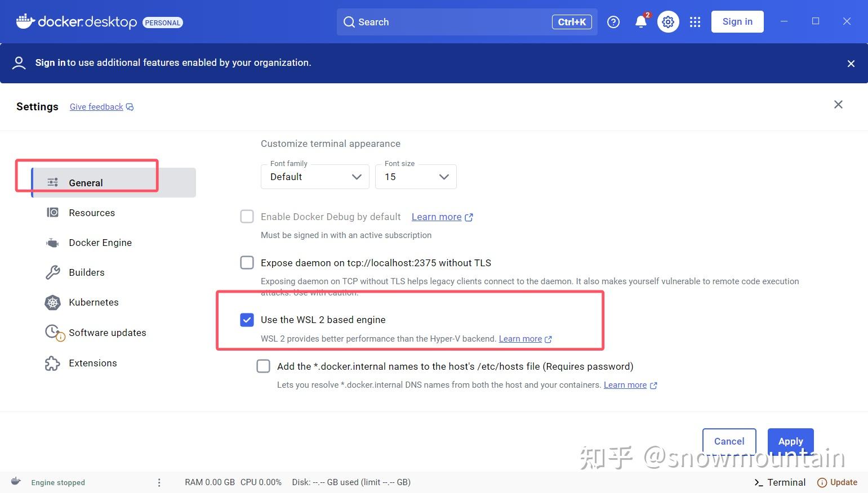Image resolution: width=868 pixels, height=493 pixels.
Task: Open the Extensions settings section
Action: (x=92, y=362)
